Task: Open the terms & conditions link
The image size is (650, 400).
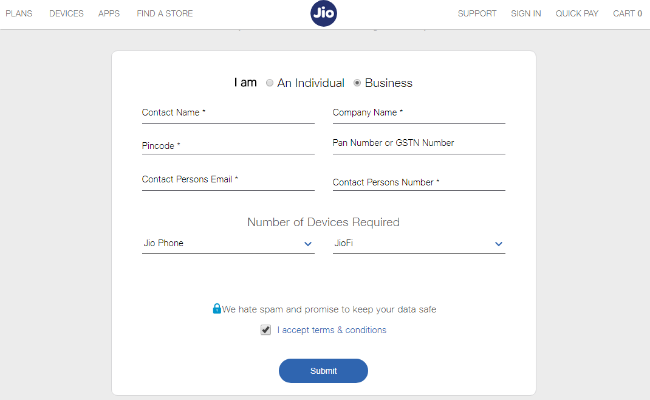Action: 332,330
